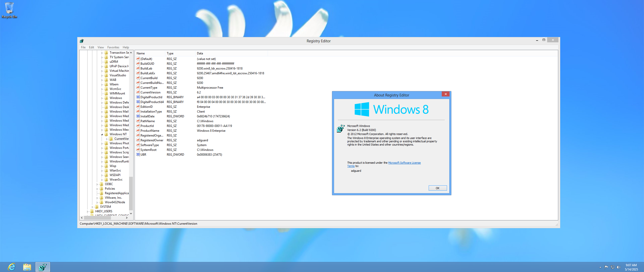
Task: Collapse the Windows NT key
Action: (102, 134)
